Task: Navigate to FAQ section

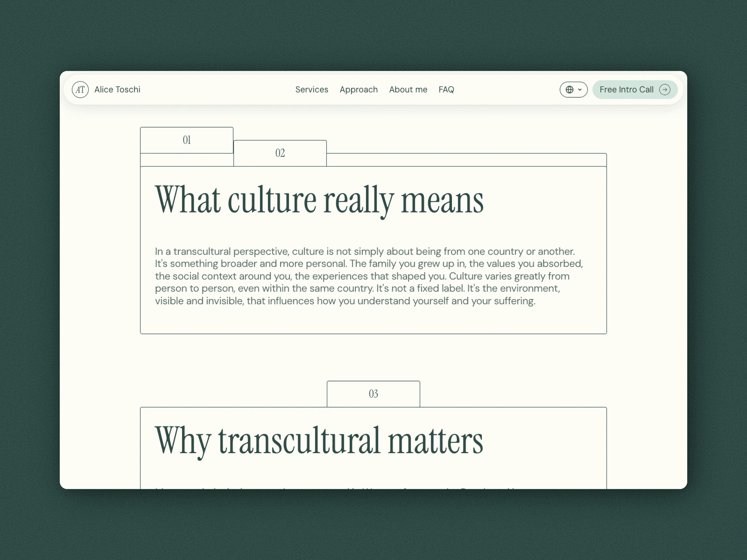Action: [446, 89]
